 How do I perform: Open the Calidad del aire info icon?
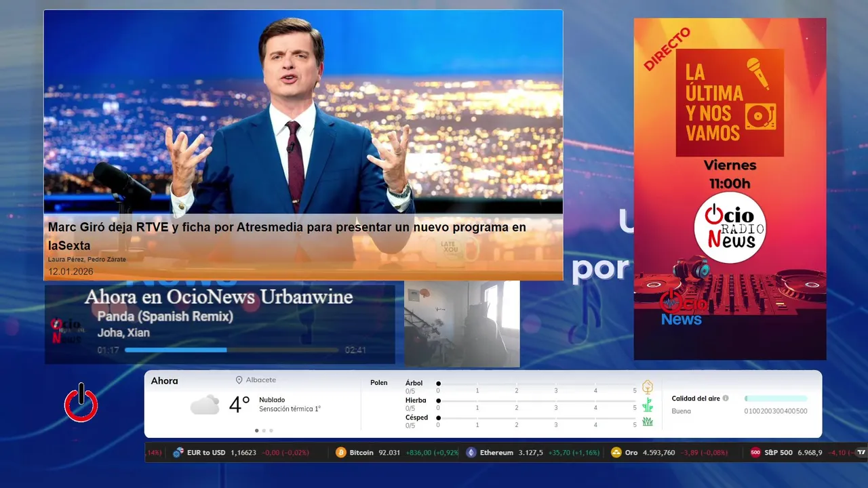(x=726, y=399)
